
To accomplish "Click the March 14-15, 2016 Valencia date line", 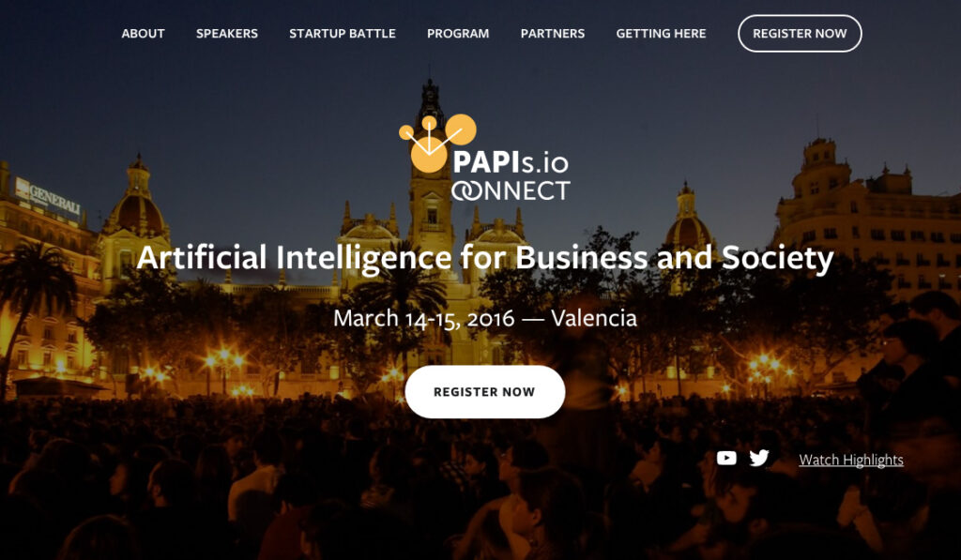I will [x=485, y=319].
